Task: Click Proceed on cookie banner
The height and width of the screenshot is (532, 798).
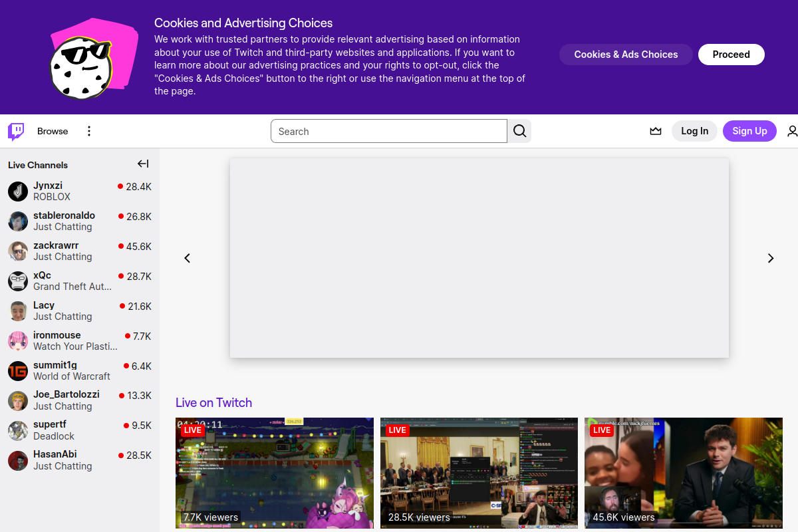Action: (731, 55)
